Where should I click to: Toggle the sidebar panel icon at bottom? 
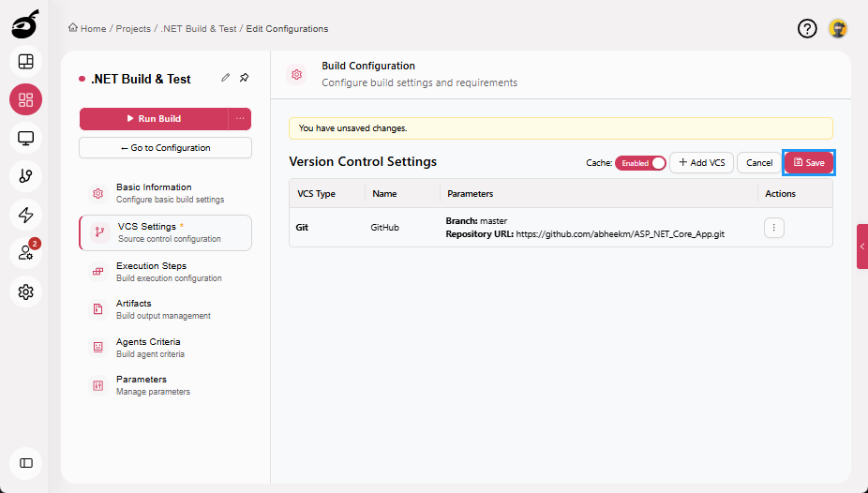pyautogui.click(x=25, y=463)
